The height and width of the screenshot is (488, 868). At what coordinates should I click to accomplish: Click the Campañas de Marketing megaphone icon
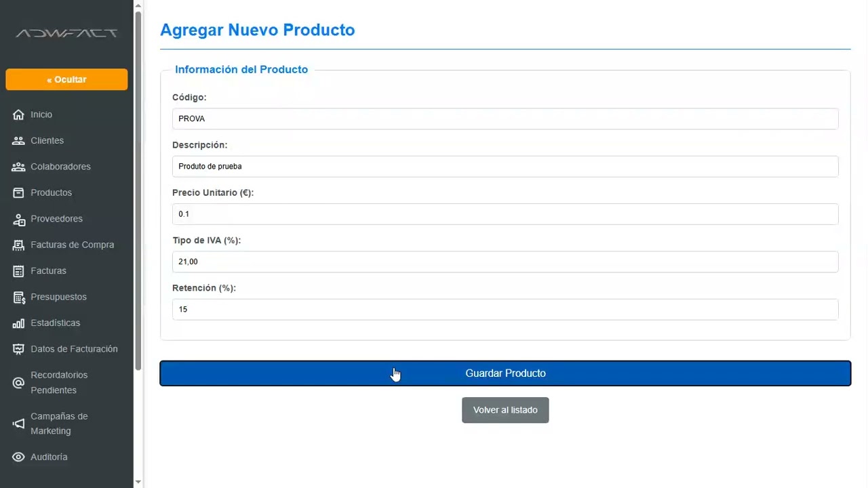[x=18, y=424]
